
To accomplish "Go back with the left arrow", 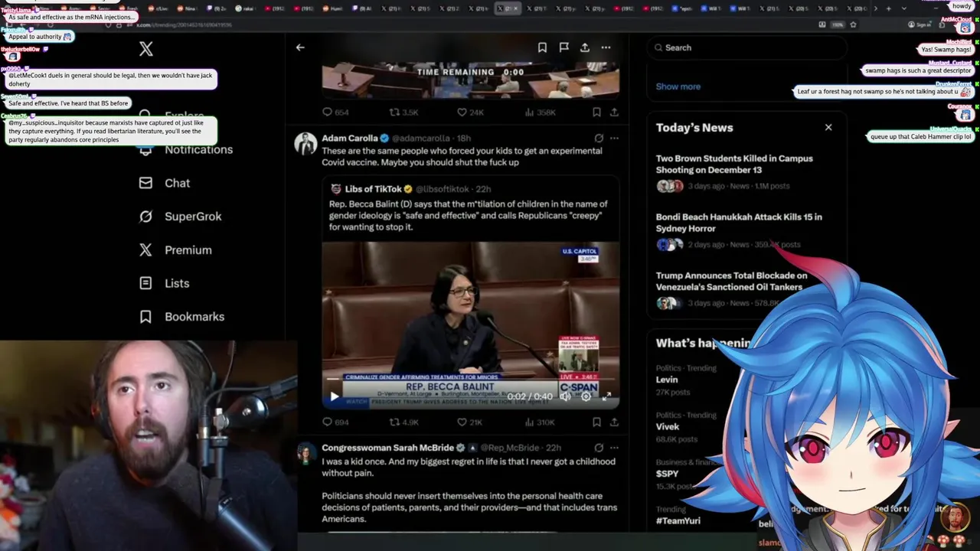I will [300, 47].
